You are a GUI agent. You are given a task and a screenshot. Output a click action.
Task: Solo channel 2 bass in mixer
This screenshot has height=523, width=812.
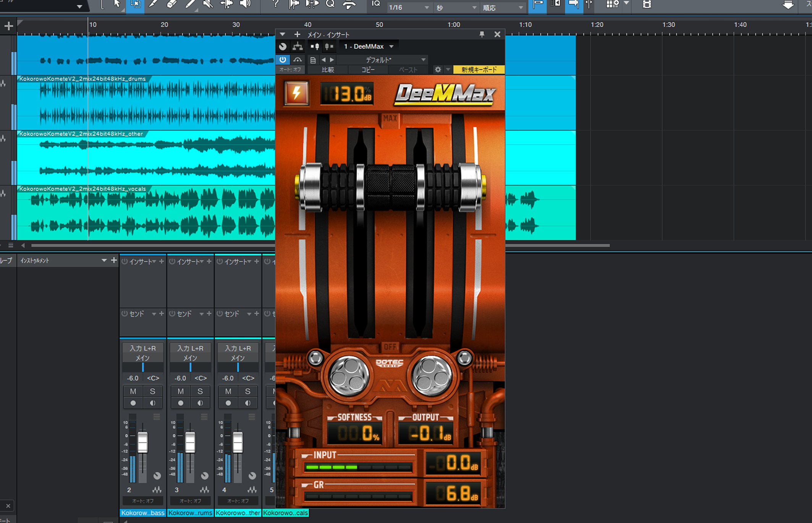coord(152,391)
